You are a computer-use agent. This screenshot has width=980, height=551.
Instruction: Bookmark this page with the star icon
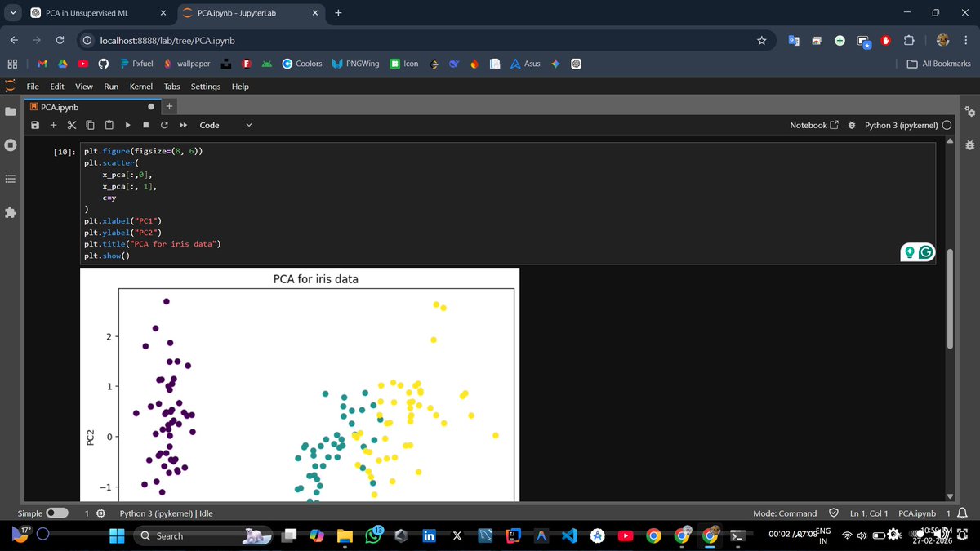pos(761,40)
